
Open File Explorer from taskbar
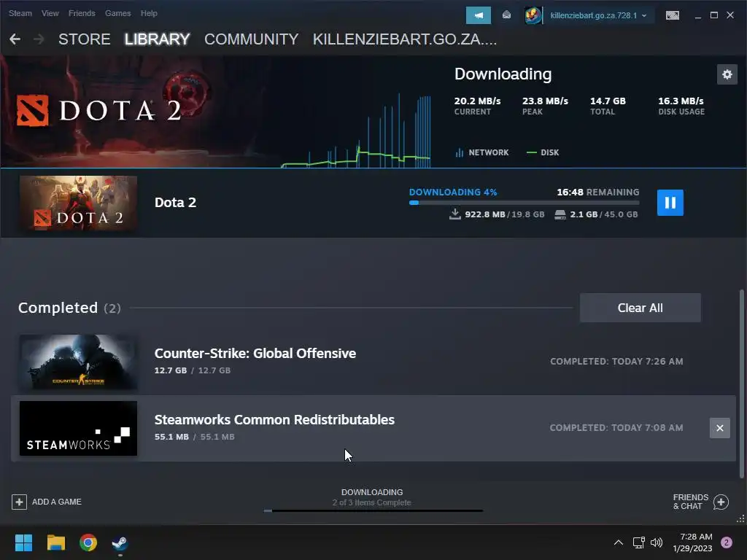55,542
